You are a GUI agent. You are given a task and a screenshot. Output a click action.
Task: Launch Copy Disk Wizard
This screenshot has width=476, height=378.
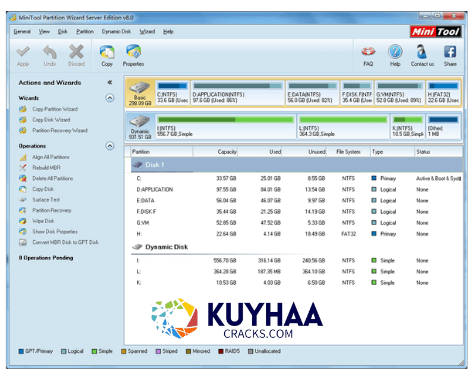coord(51,120)
